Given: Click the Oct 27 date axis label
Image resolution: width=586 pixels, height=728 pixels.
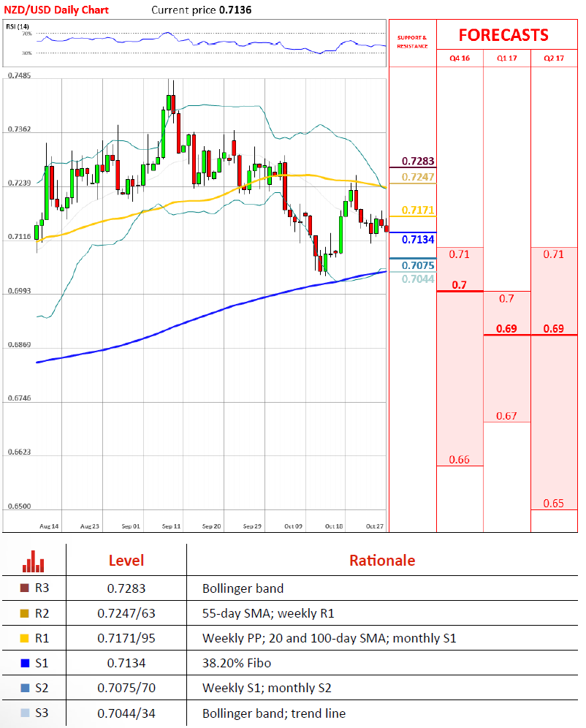Looking at the screenshot, I should click(374, 526).
